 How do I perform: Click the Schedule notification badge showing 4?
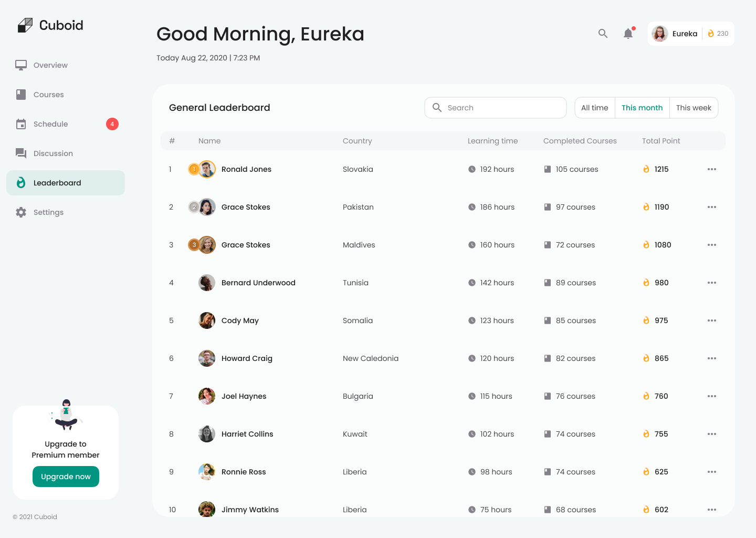click(112, 124)
